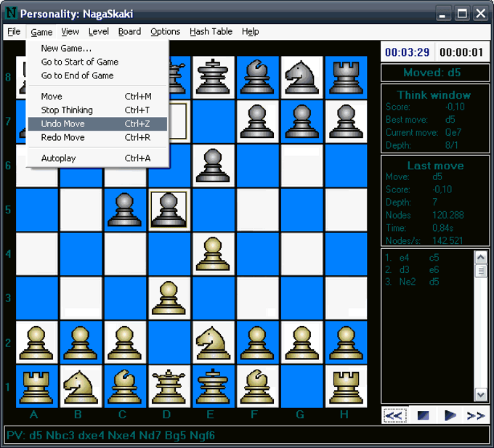494x448 pixels.
Task: Click the move list scrollbar thumb
Action: 481,271
